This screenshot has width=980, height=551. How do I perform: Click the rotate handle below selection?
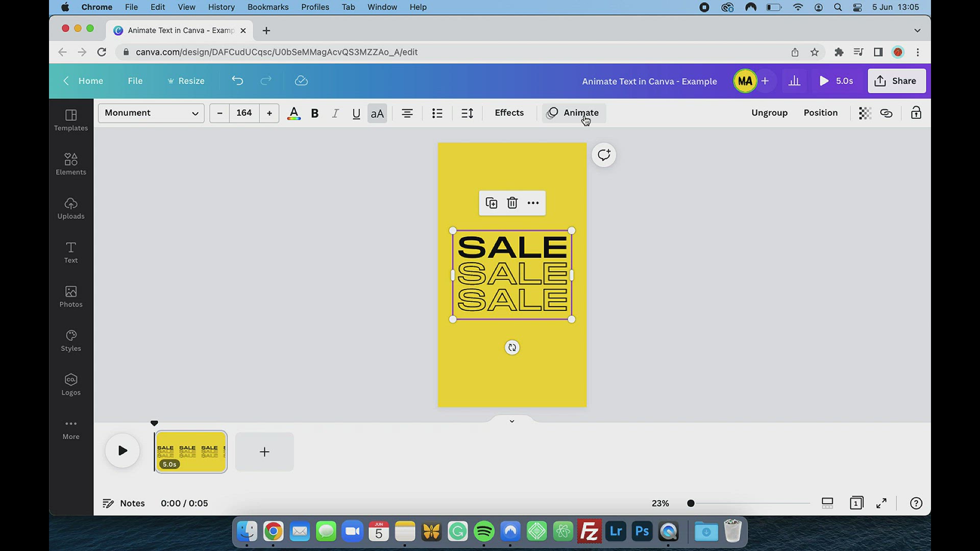512,347
